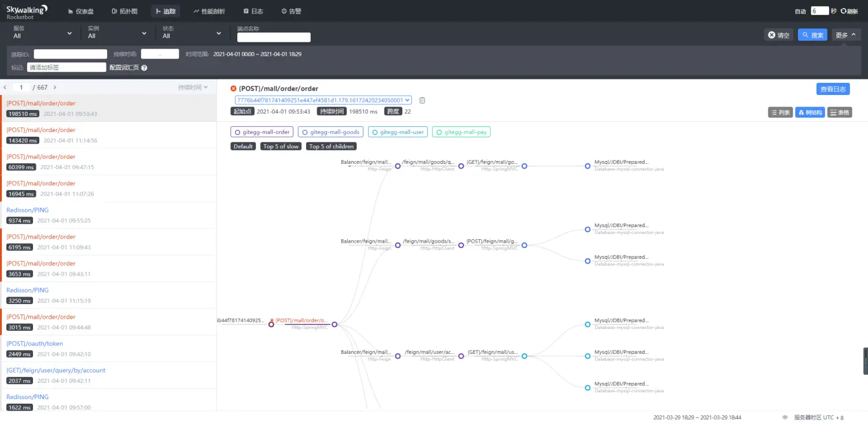Select the trace with 60399 ms duration

[x=108, y=162]
